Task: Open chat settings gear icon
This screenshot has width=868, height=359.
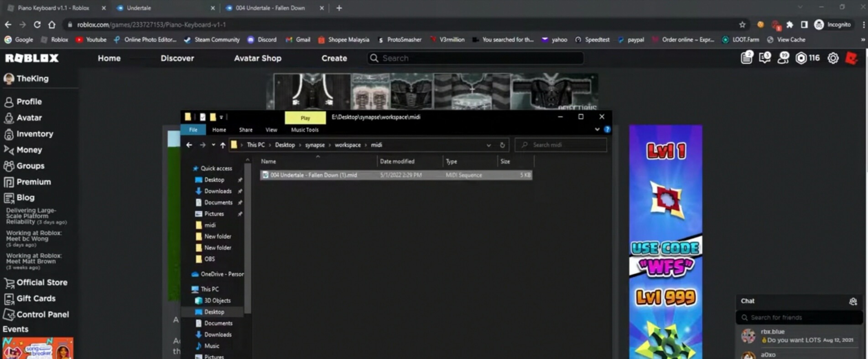Action: 853,301
